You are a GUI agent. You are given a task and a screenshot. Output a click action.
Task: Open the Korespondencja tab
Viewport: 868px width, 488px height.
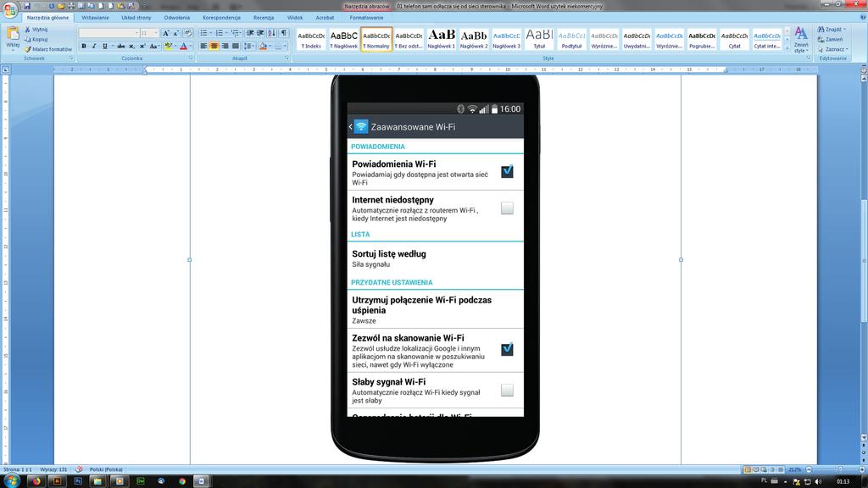[x=221, y=18]
